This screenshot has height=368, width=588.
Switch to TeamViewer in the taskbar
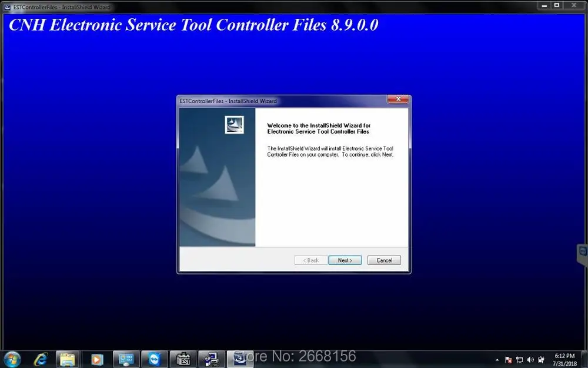154,360
